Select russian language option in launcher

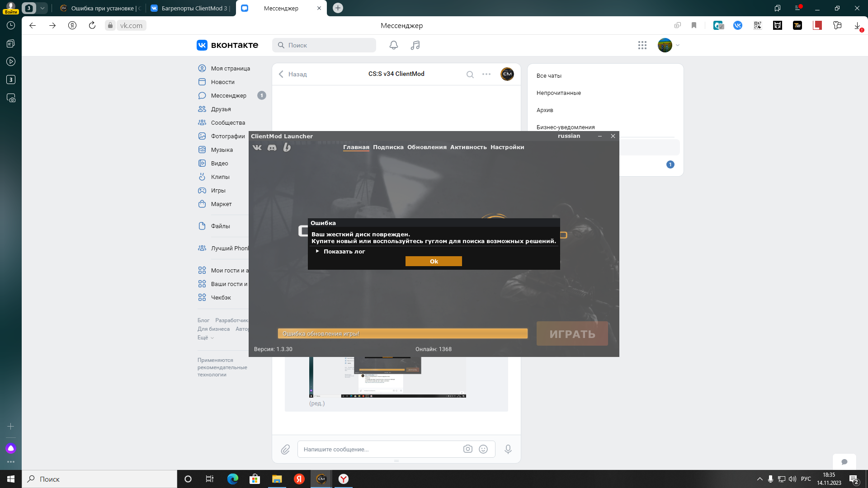pyautogui.click(x=569, y=136)
